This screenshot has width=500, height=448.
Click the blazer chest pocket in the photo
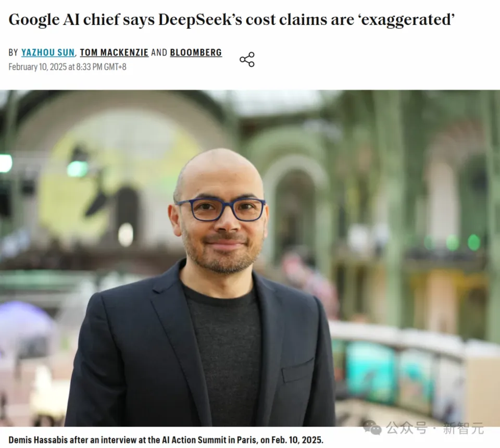[x=298, y=370]
